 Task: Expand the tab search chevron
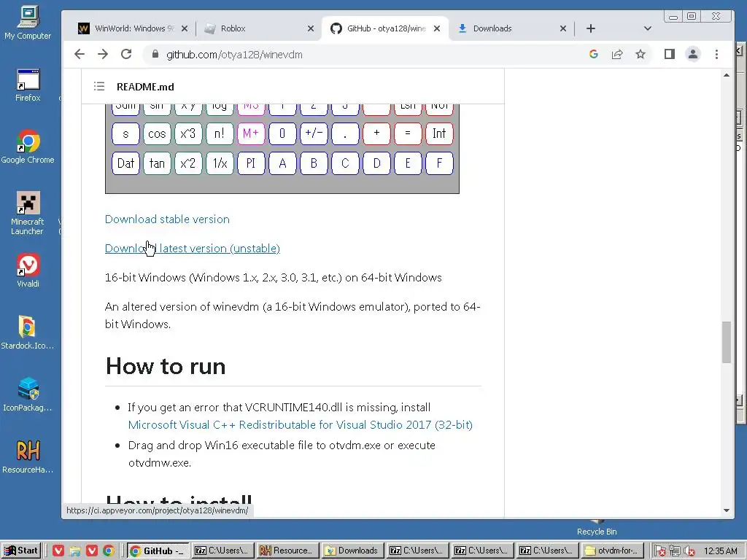[648, 28]
